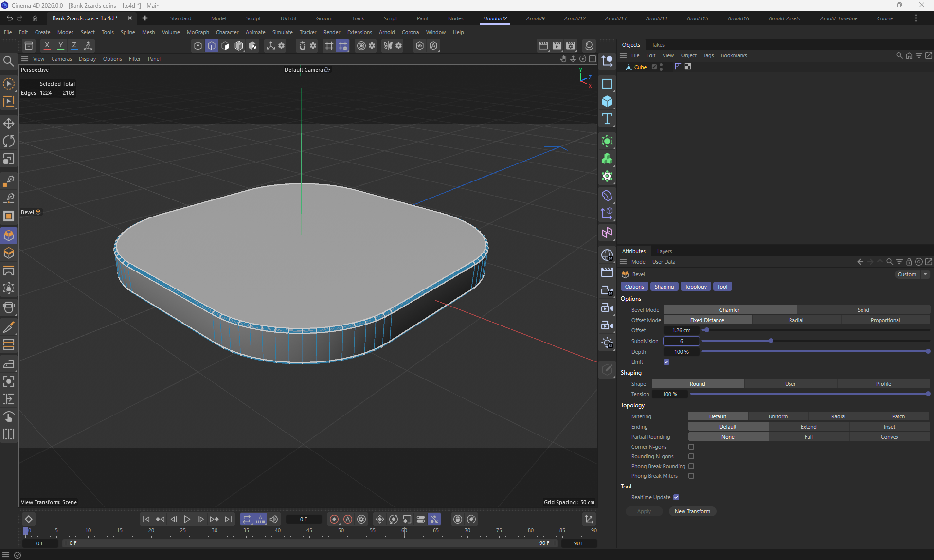
Task: Disable the Realtime Update checkbox
Action: [676, 497]
